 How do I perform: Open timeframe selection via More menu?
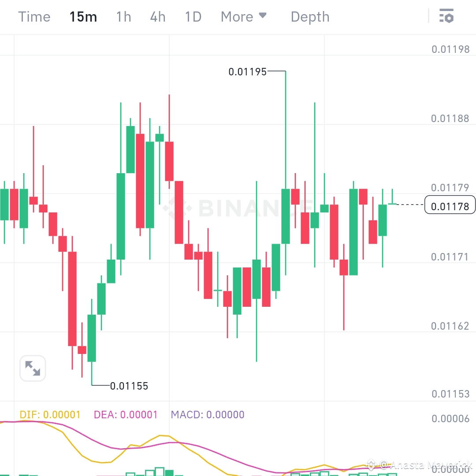[x=238, y=16]
